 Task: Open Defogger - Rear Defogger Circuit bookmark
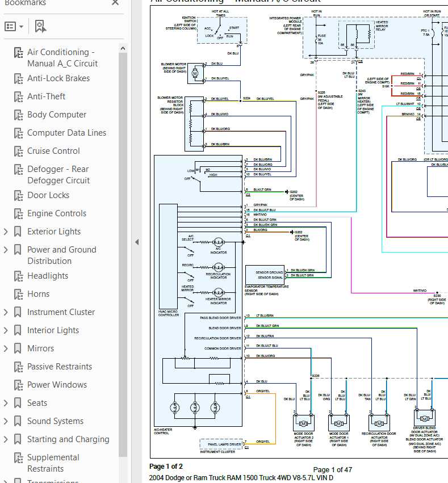(58, 175)
